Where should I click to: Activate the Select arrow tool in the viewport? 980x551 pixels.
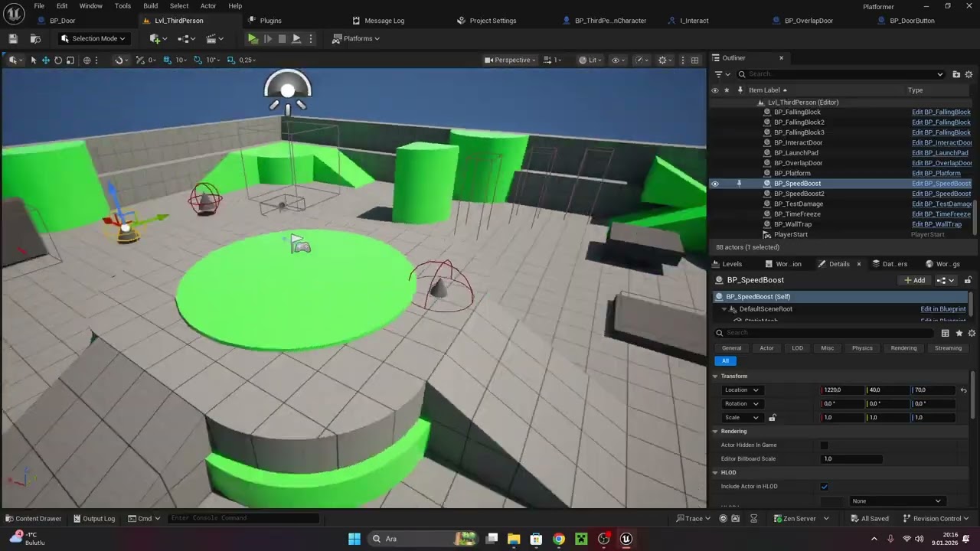point(34,60)
